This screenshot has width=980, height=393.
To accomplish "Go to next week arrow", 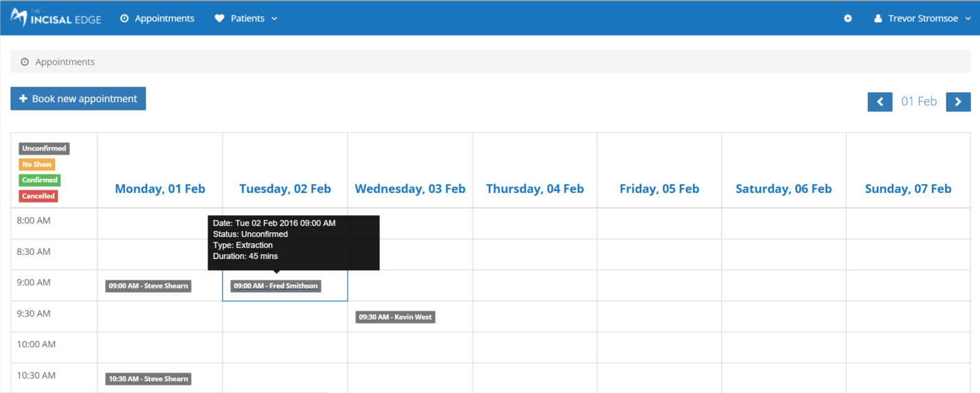I will [958, 102].
